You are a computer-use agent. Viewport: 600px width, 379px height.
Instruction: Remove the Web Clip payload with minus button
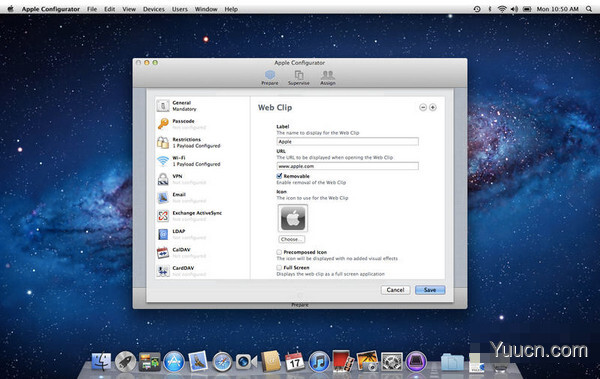pyautogui.click(x=423, y=108)
